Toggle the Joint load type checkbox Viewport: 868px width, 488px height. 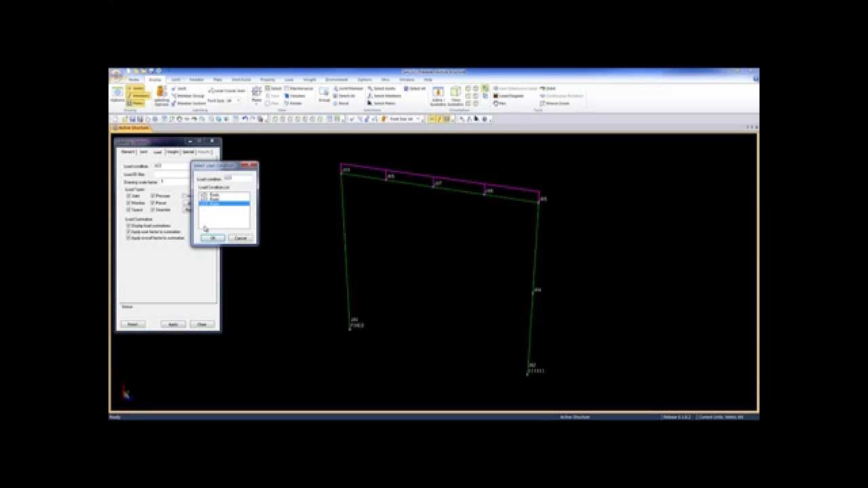point(128,196)
